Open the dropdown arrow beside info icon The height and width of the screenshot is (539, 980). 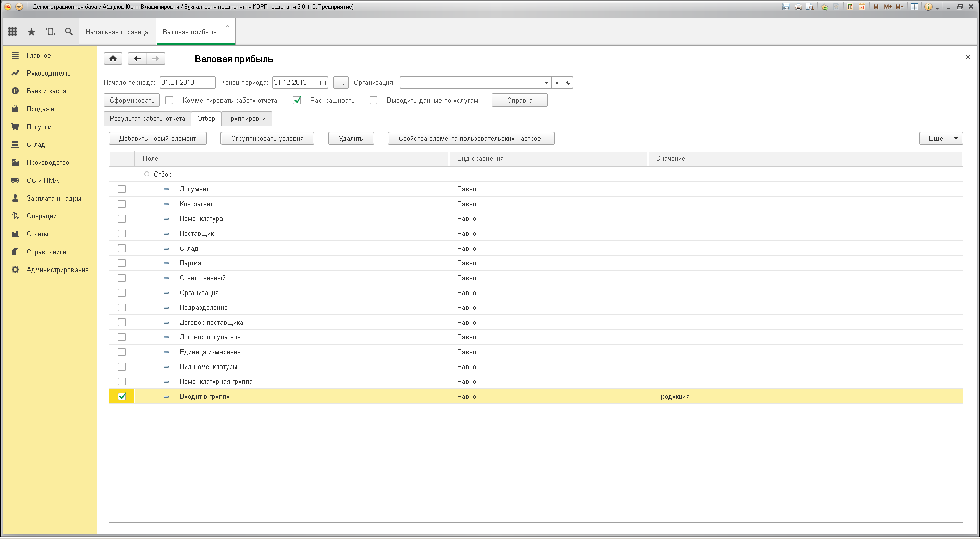[938, 8]
